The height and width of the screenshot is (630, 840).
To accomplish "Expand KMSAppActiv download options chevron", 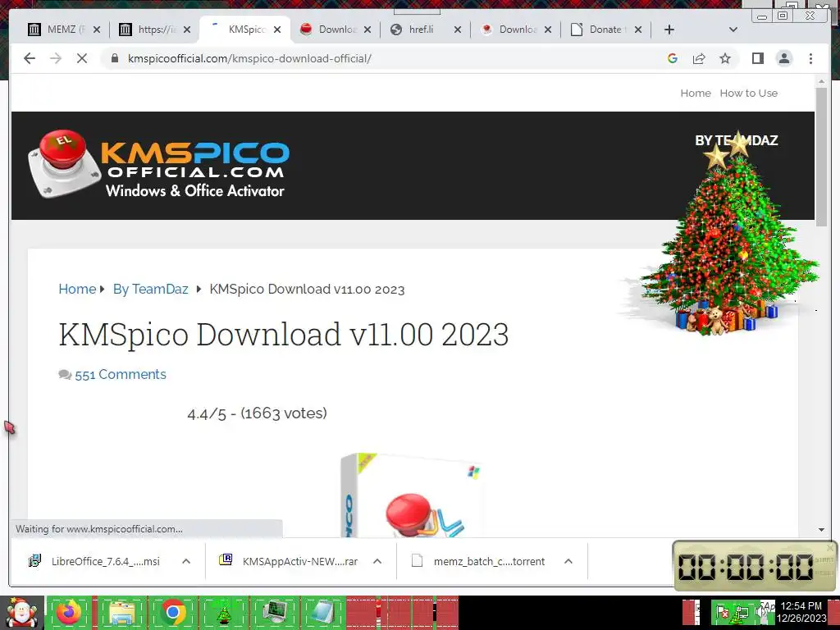I will click(377, 561).
